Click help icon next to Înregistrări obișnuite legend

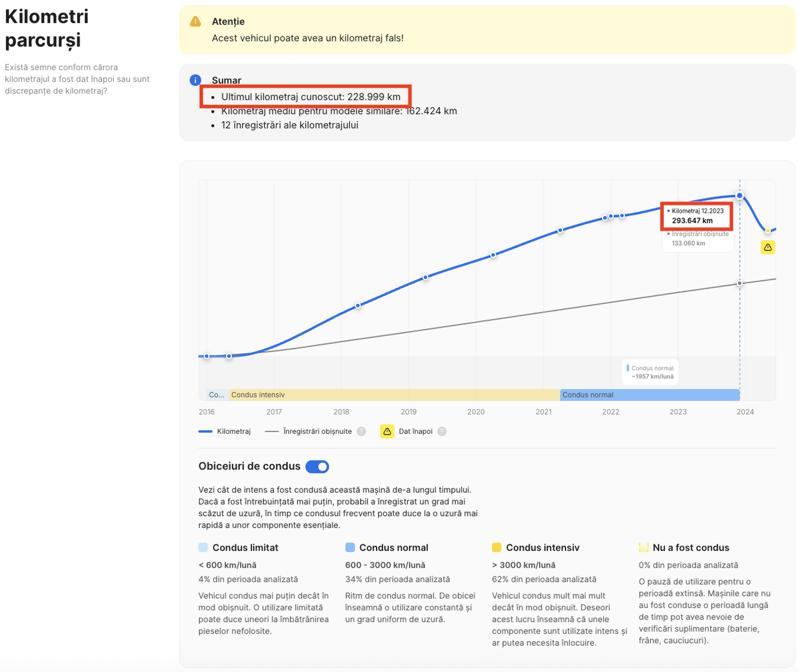click(x=361, y=431)
